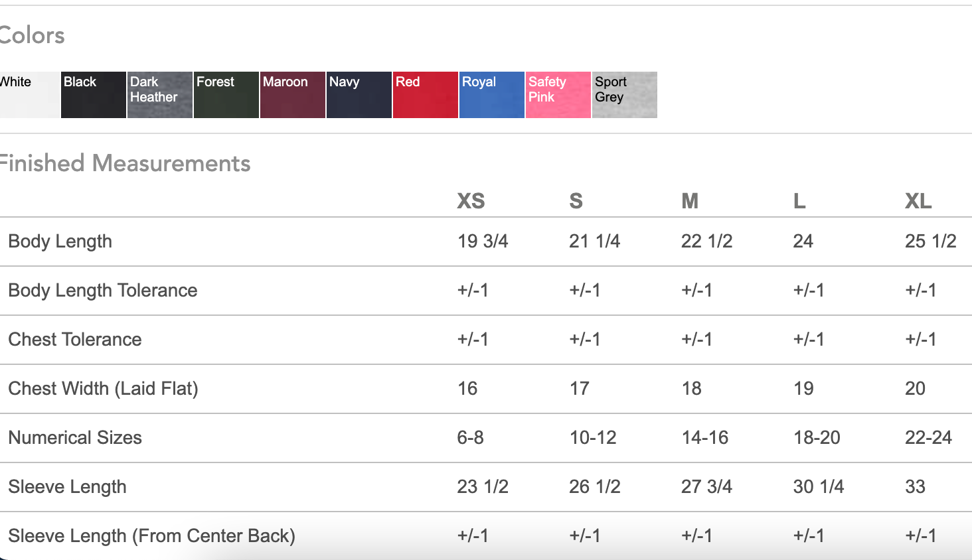Screen dimensions: 972x560
Task: Click the XS size column header
Action: click(x=471, y=201)
